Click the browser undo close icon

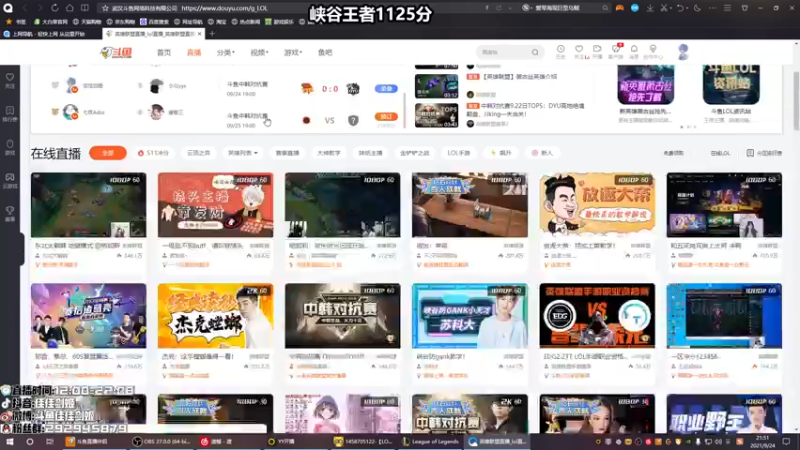pos(681,8)
